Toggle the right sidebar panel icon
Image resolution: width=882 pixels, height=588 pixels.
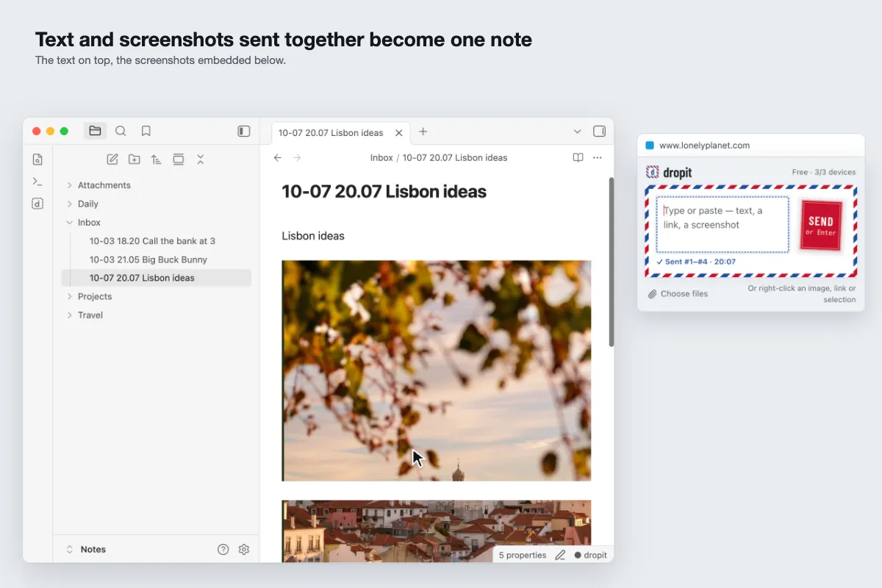pyautogui.click(x=599, y=132)
